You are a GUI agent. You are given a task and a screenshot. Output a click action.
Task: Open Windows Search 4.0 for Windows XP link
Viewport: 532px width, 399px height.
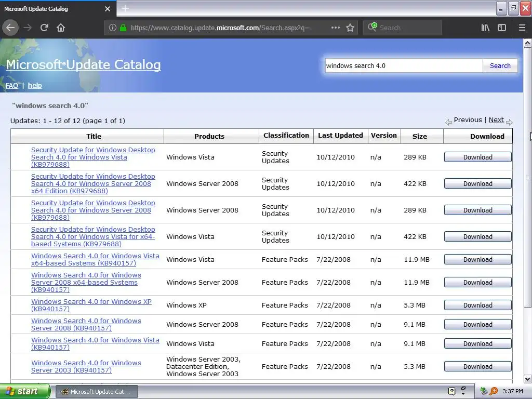91,305
